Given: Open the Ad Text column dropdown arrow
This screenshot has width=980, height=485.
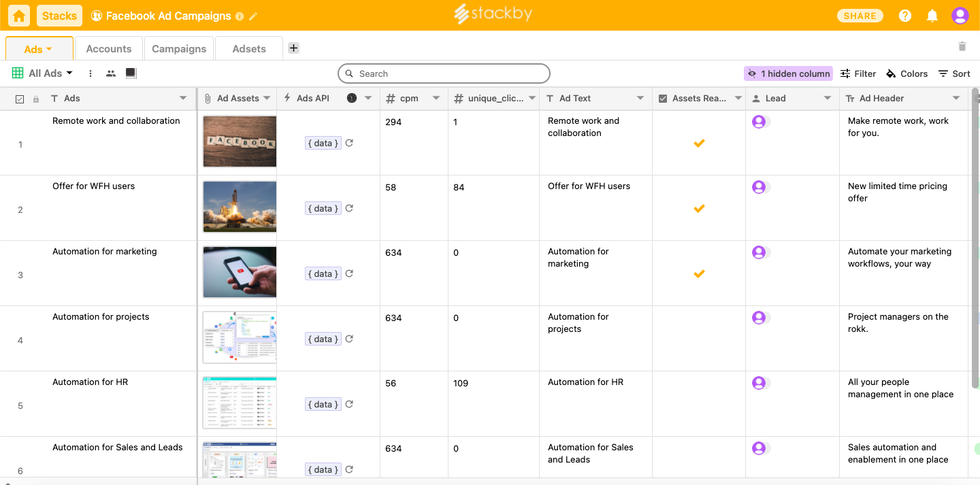Looking at the screenshot, I should click(x=640, y=99).
